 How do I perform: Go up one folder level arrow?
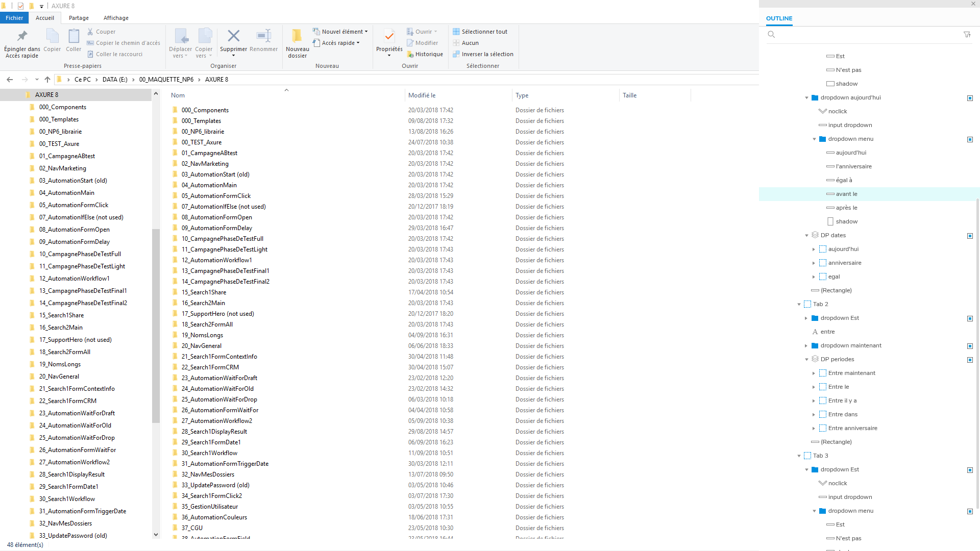47,80
